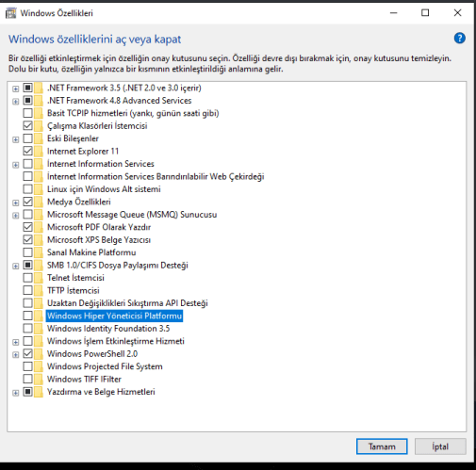
Task: Click the blue help question mark icon
Action: click(x=459, y=39)
